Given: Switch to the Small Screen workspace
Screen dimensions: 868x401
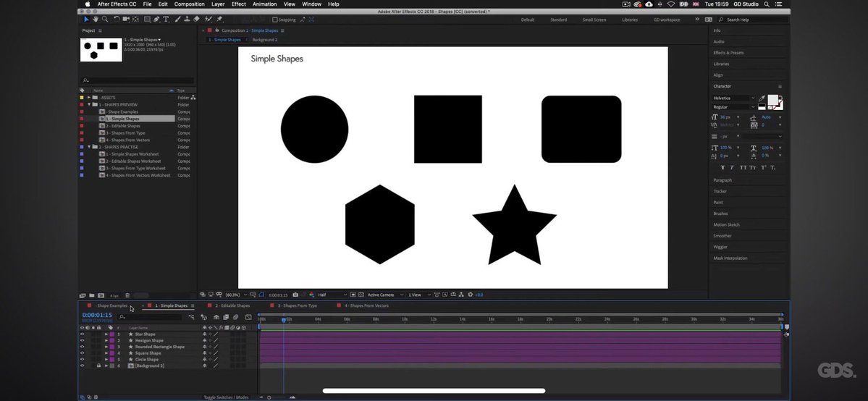Looking at the screenshot, I should tap(594, 20).
